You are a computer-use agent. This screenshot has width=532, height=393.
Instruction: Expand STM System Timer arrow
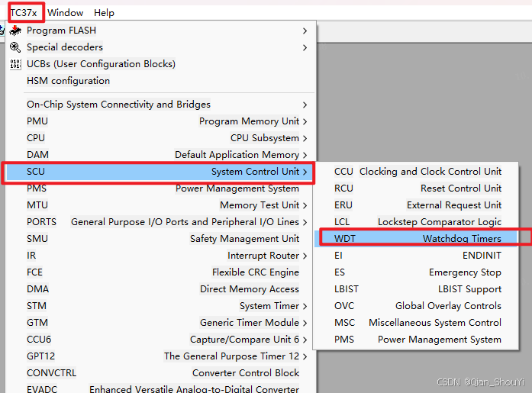(x=305, y=306)
